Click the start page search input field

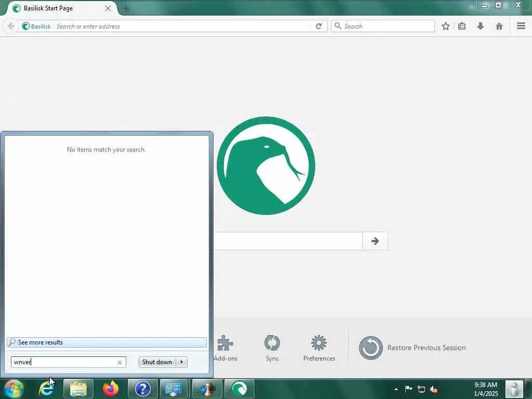288,241
